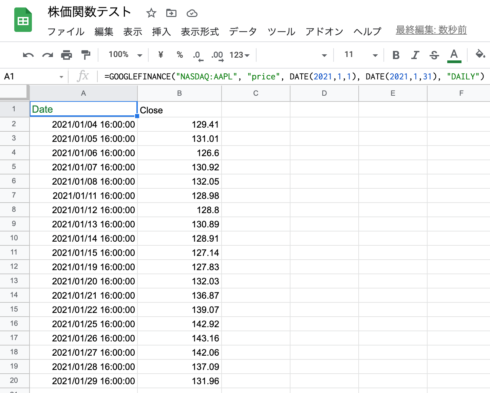Select cell 2021/01/28 16:00:00
This screenshot has height=393, width=490.
[83, 367]
